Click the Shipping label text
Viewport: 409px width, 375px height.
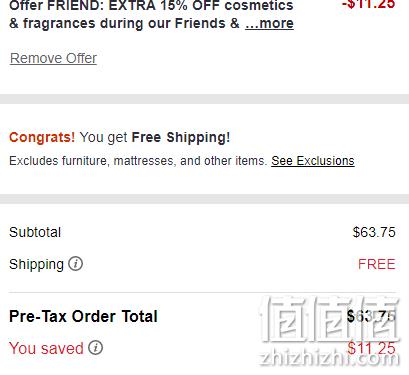(x=36, y=264)
